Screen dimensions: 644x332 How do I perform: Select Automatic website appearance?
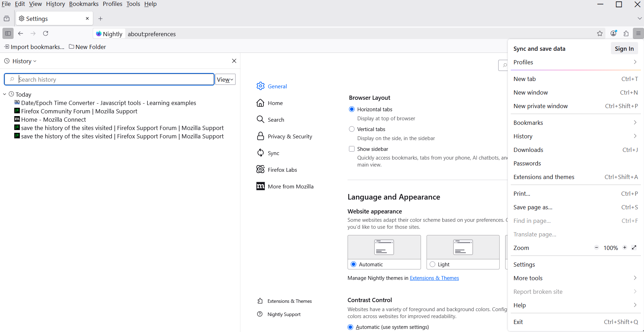tap(353, 264)
